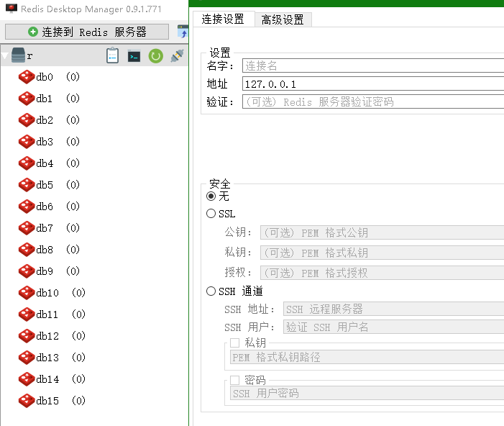Enable the 密码 checkbox under SSH
This screenshot has height=426, width=504.
tap(234, 380)
